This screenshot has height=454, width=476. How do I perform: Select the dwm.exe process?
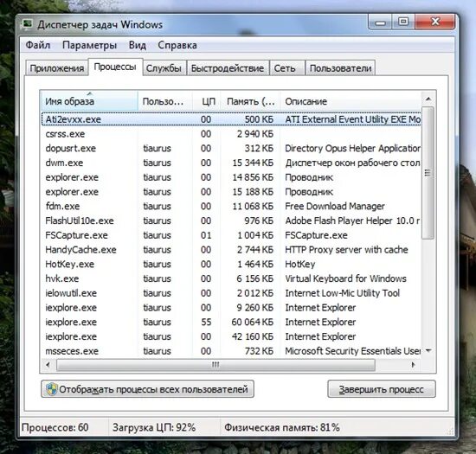pyautogui.click(x=231, y=163)
